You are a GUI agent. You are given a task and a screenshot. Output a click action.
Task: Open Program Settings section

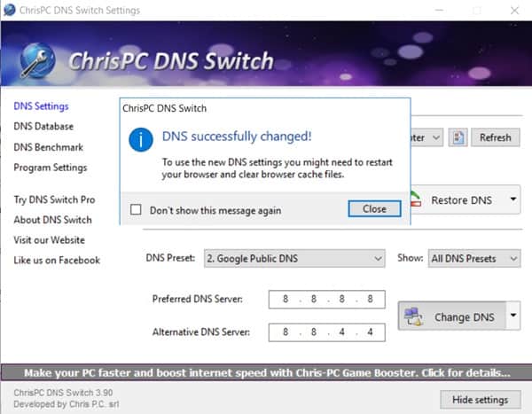click(51, 168)
